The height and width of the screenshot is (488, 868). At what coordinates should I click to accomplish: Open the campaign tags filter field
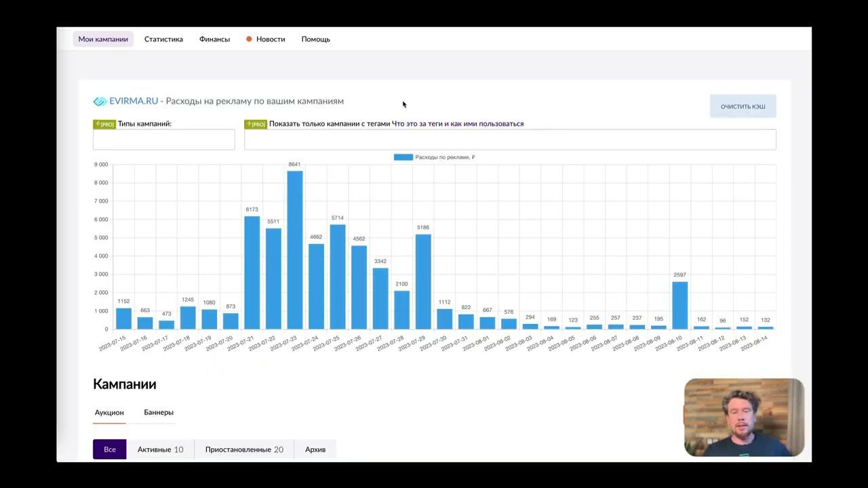[x=510, y=140]
